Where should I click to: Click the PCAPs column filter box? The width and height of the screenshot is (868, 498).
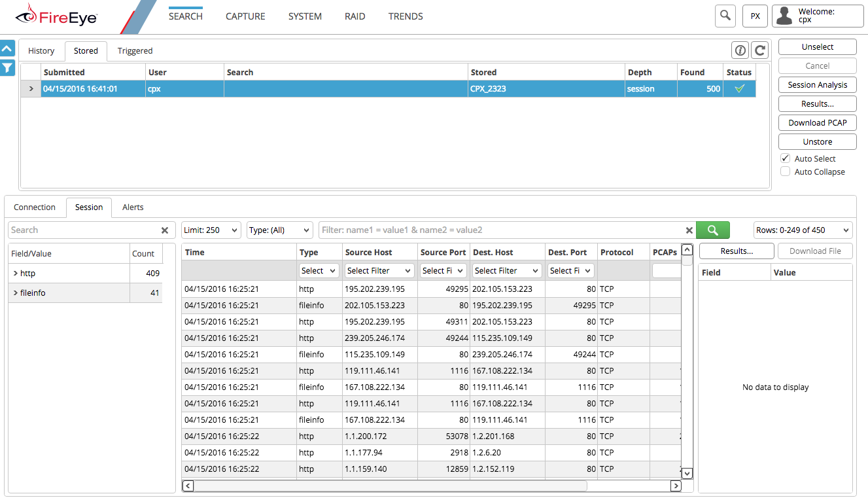(667, 270)
